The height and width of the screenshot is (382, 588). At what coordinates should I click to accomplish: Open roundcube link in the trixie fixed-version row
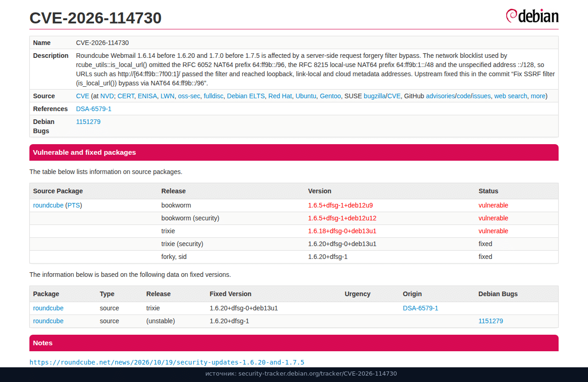coord(48,308)
